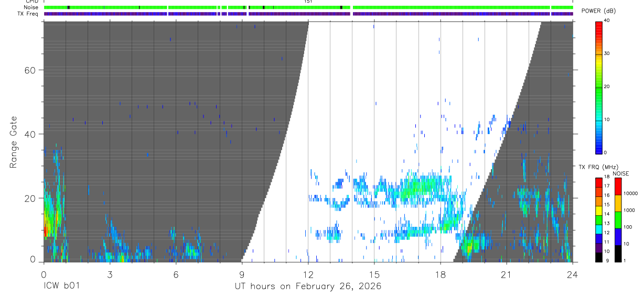Click the "20" tick on the Range Gate axis
Screen dimensions: 644x297
29,198
